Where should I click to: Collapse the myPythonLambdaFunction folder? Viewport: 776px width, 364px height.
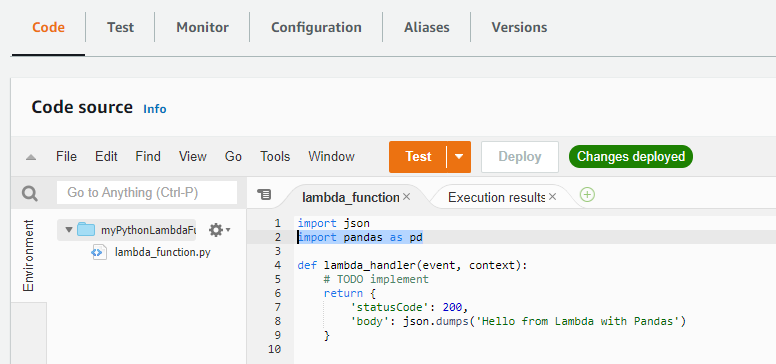point(69,230)
